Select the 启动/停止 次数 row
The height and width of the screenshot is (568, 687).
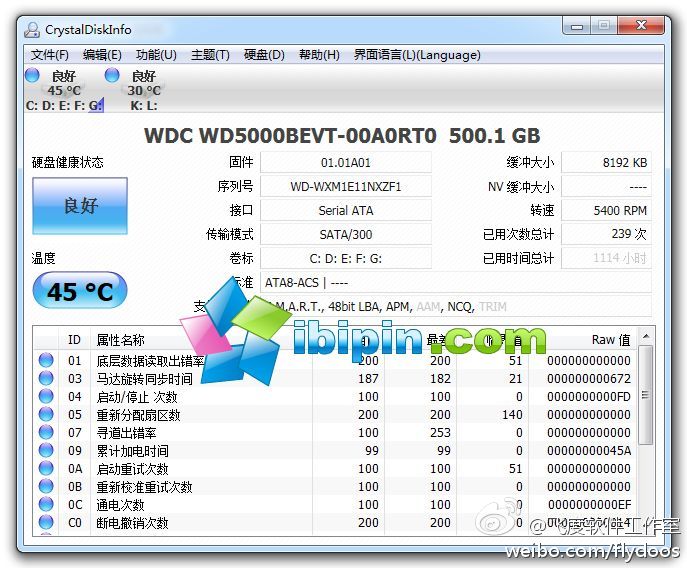[335, 397]
